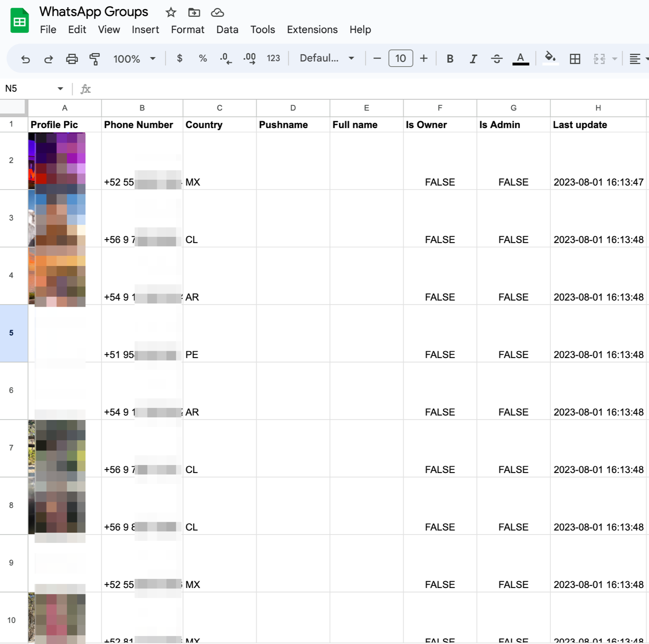This screenshot has width=649, height=644.
Task: Decrease decimal places
Action: point(226,58)
